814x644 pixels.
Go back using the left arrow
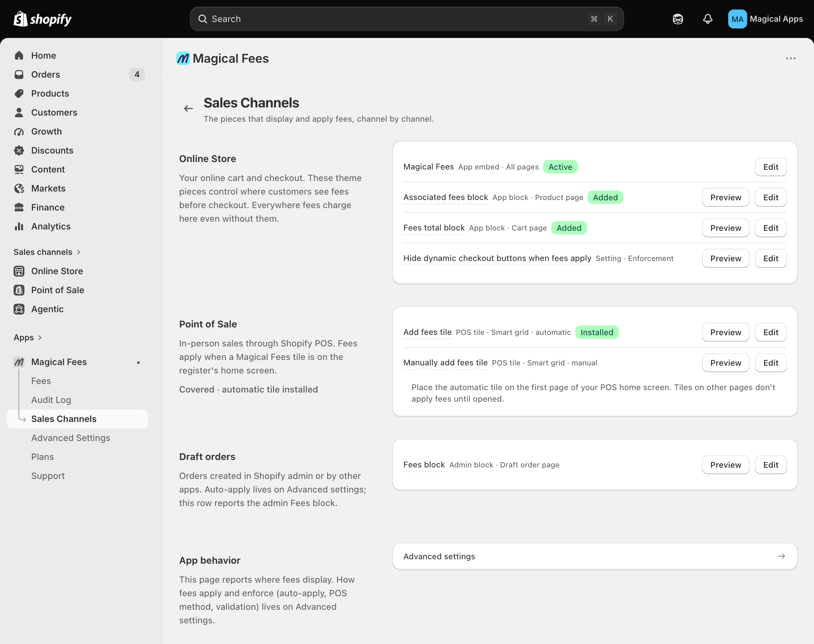[189, 108]
